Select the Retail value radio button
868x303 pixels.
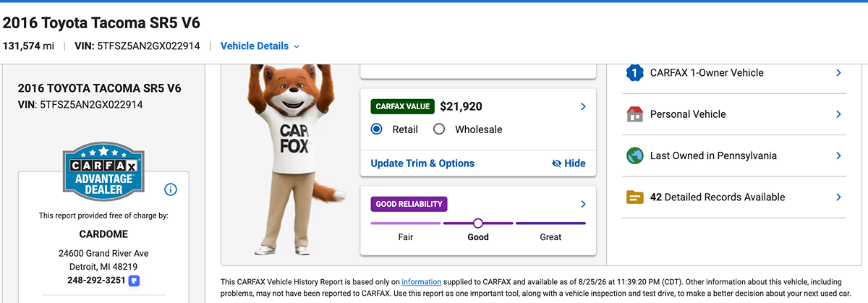[x=376, y=129]
